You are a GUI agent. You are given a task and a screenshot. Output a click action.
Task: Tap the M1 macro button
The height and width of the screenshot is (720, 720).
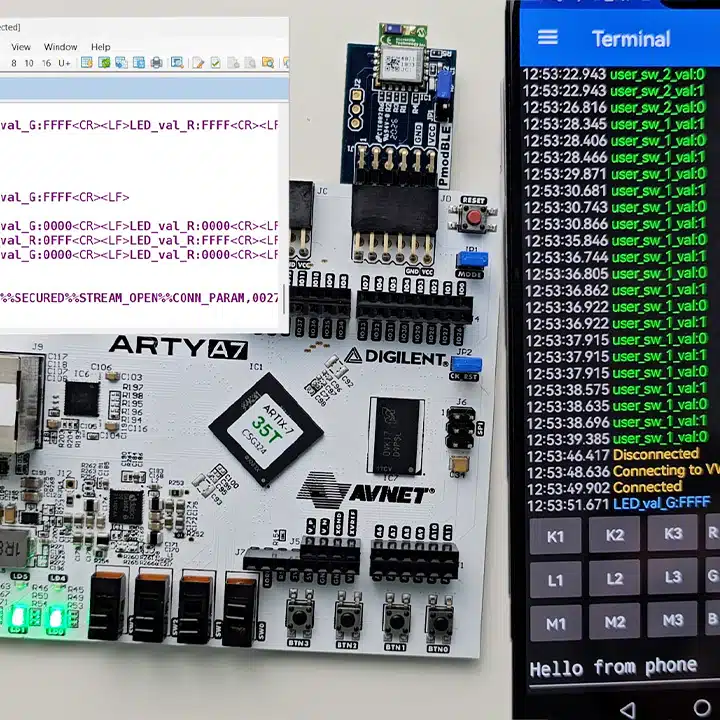click(x=556, y=624)
